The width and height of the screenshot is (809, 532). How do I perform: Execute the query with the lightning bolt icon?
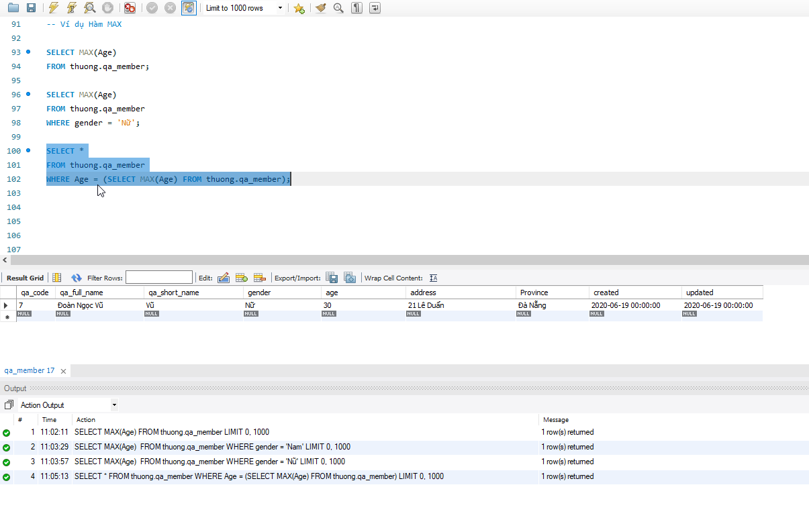click(x=54, y=8)
